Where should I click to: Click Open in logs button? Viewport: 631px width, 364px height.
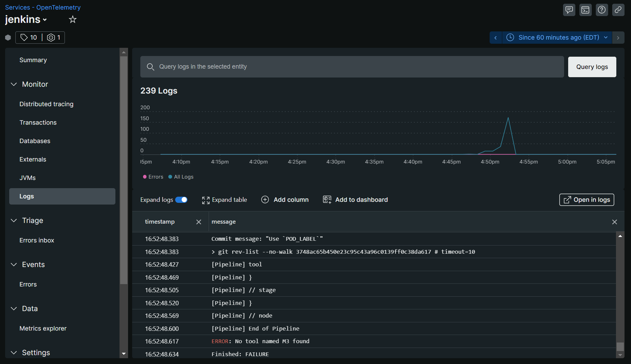(586, 200)
